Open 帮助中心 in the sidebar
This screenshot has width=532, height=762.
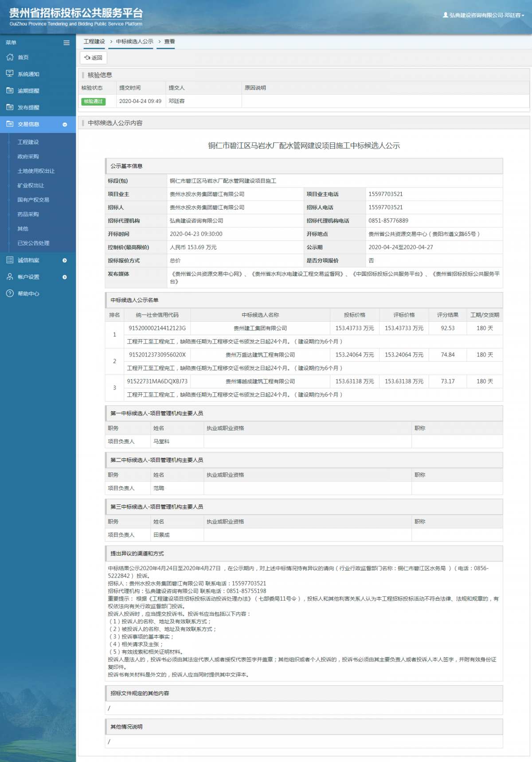pyautogui.click(x=28, y=294)
